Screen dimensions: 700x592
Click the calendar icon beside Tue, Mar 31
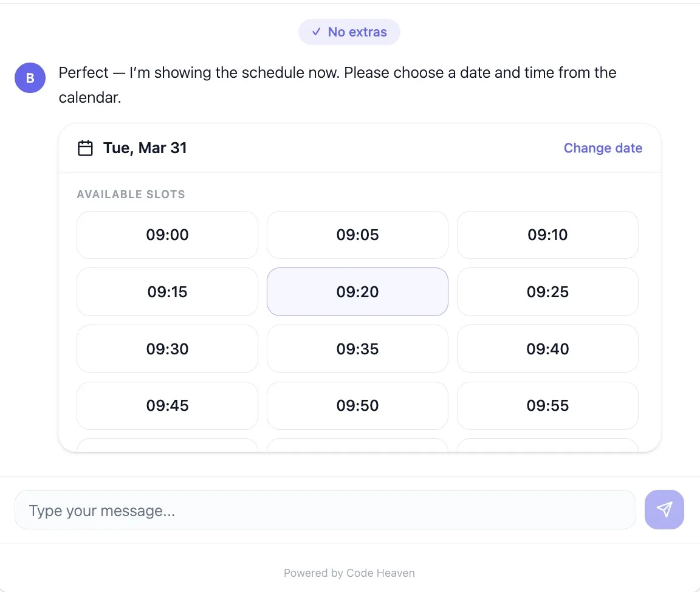(86, 148)
